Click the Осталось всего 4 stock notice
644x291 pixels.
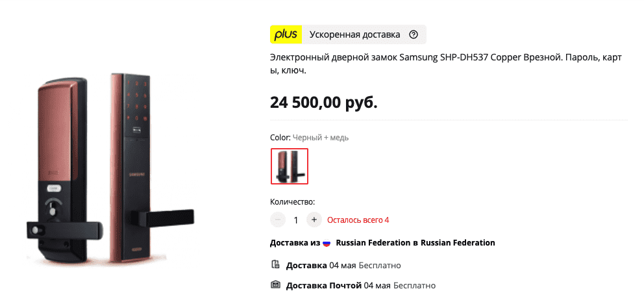(358, 220)
